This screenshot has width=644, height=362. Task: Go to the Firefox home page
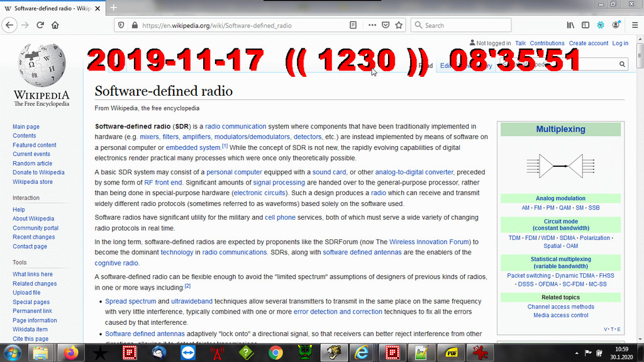(x=55, y=25)
